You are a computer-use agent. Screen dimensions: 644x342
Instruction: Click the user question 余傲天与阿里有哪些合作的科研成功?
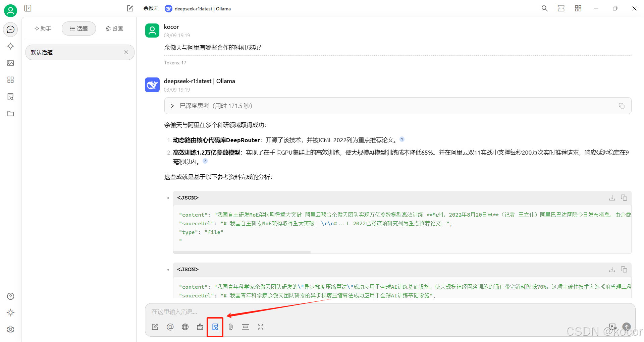[213, 48]
